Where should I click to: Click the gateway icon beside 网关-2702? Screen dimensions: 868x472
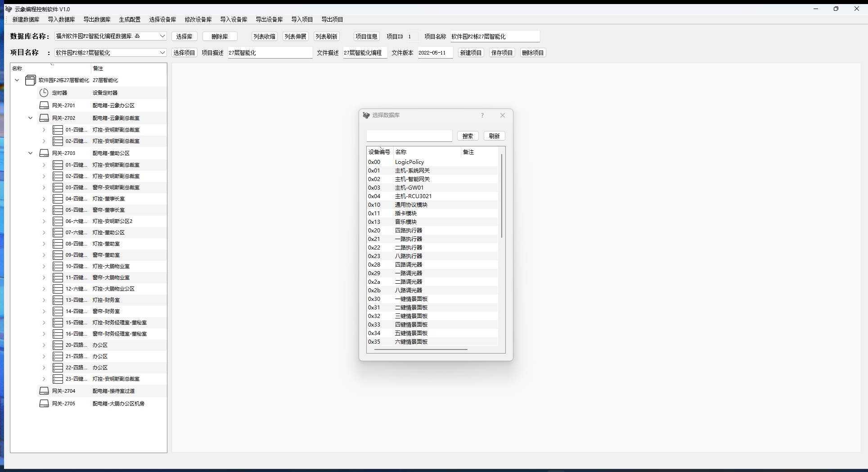pos(44,118)
